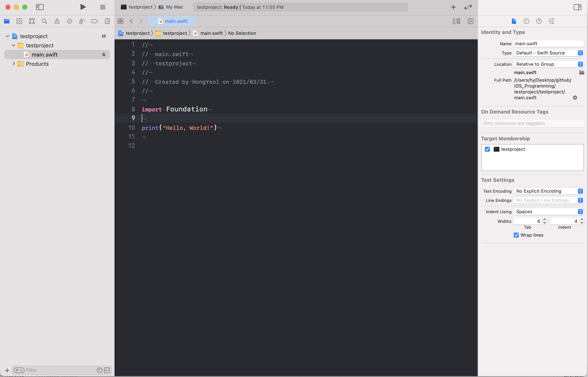Open the Issue navigator warning icon
The height and width of the screenshot is (377, 588).
click(x=57, y=21)
